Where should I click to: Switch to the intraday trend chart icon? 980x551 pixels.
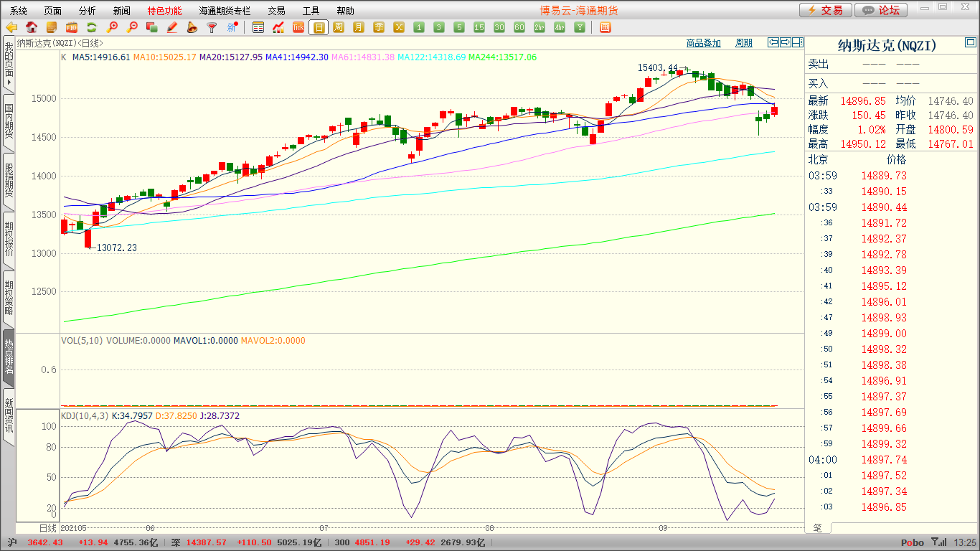(x=278, y=27)
